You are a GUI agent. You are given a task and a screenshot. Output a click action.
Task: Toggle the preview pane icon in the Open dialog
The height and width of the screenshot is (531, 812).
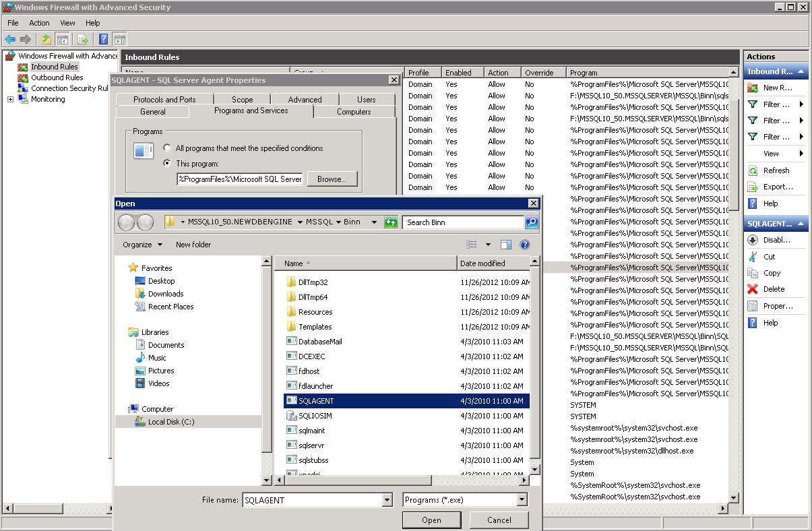(506, 245)
